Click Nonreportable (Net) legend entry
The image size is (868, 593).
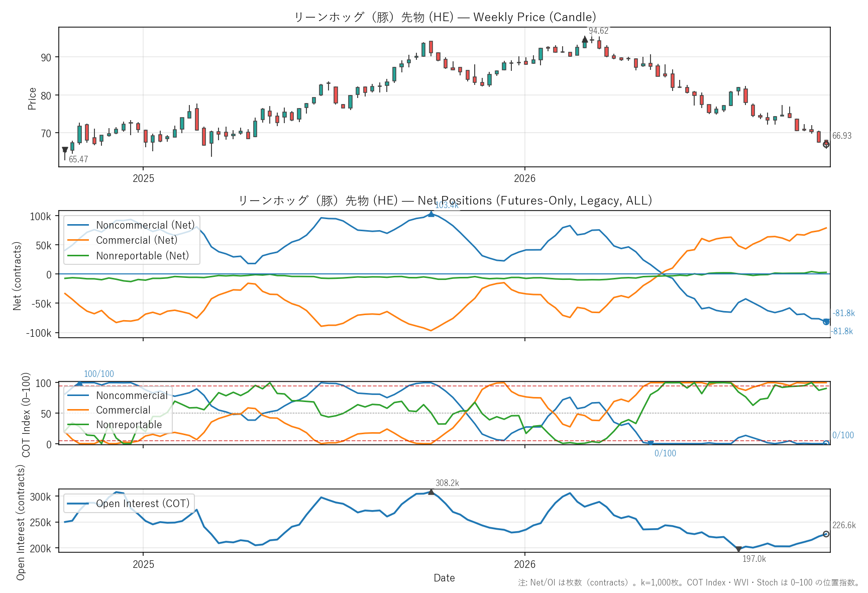pyautogui.click(x=129, y=256)
